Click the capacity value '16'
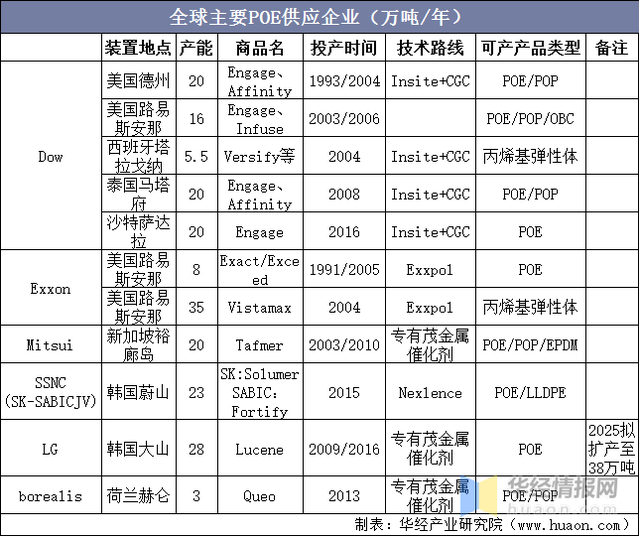640x537 pixels. pos(196,118)
